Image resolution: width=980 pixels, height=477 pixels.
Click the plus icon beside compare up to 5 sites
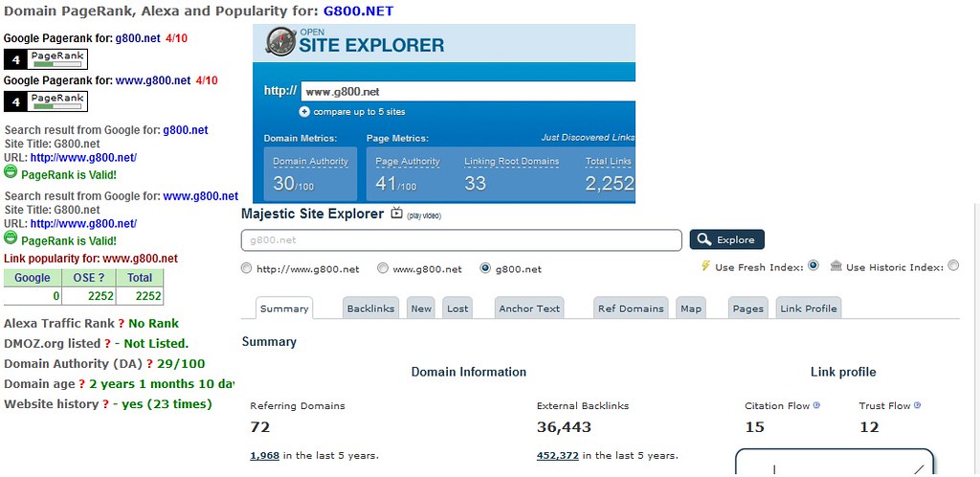click(x=304, y=112)
